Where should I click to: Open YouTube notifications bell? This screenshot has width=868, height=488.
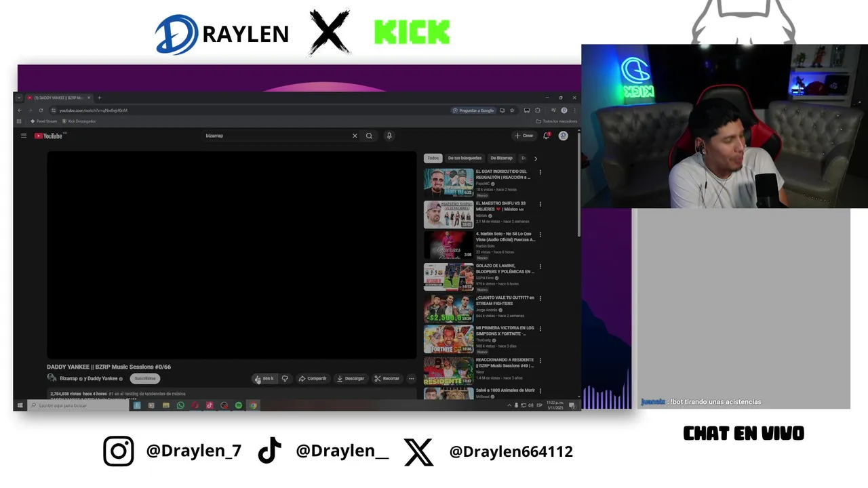click(x=547, y=136)
